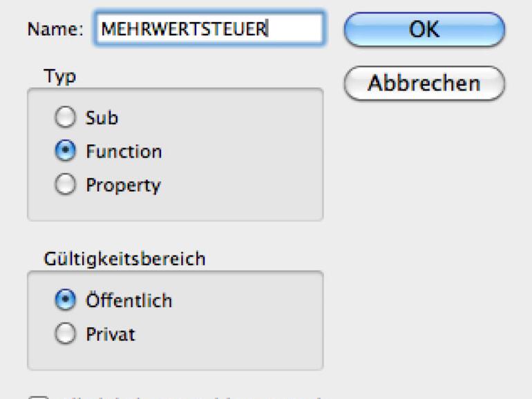Click the Typ group heading
This screenshot has width=532, height=399.
click(x=59, y=76)
